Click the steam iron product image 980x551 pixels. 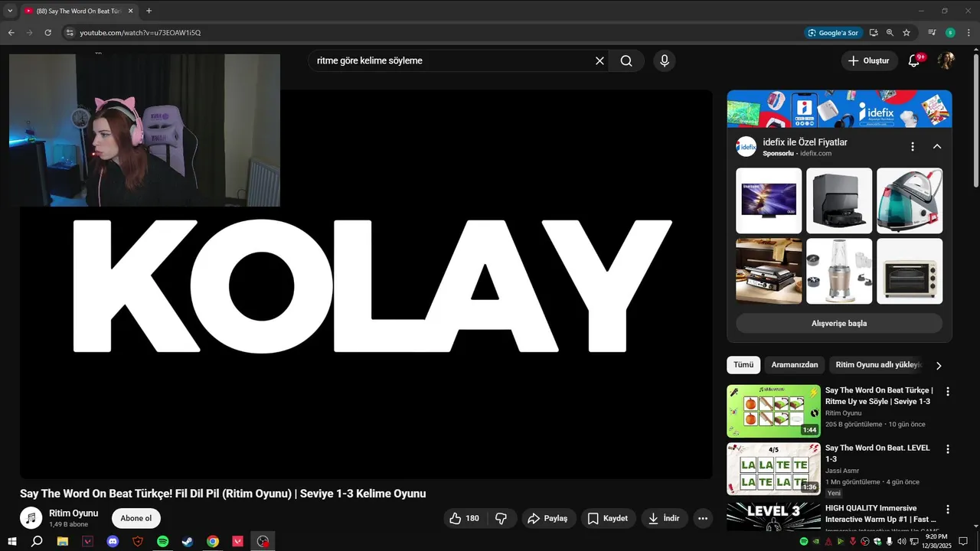point(910,201)
